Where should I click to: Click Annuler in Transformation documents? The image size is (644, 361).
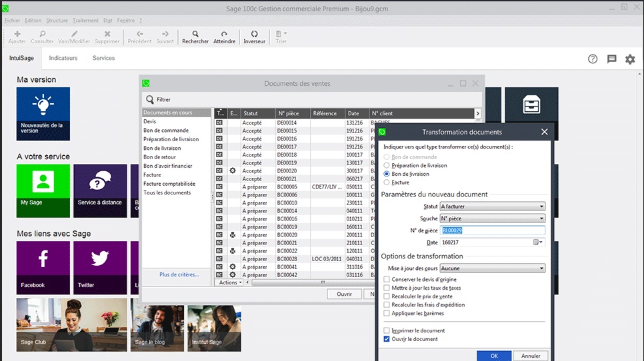click(531, 356)
